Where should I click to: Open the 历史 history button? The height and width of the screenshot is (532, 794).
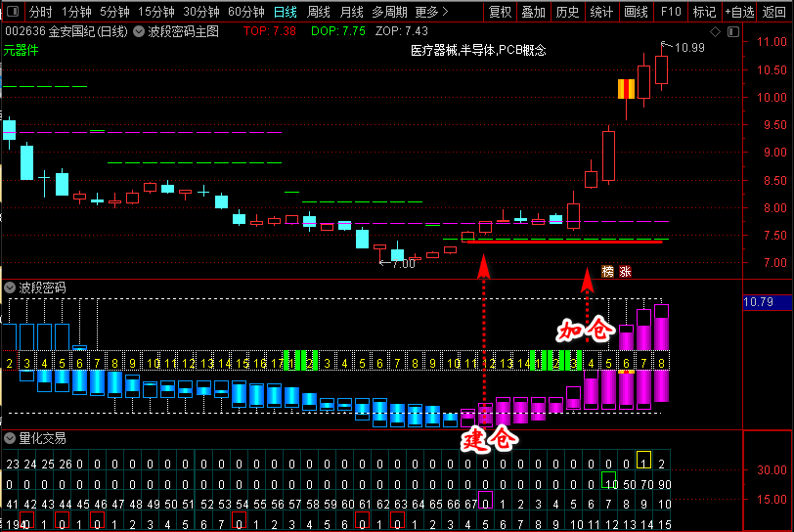coord(567,12)
